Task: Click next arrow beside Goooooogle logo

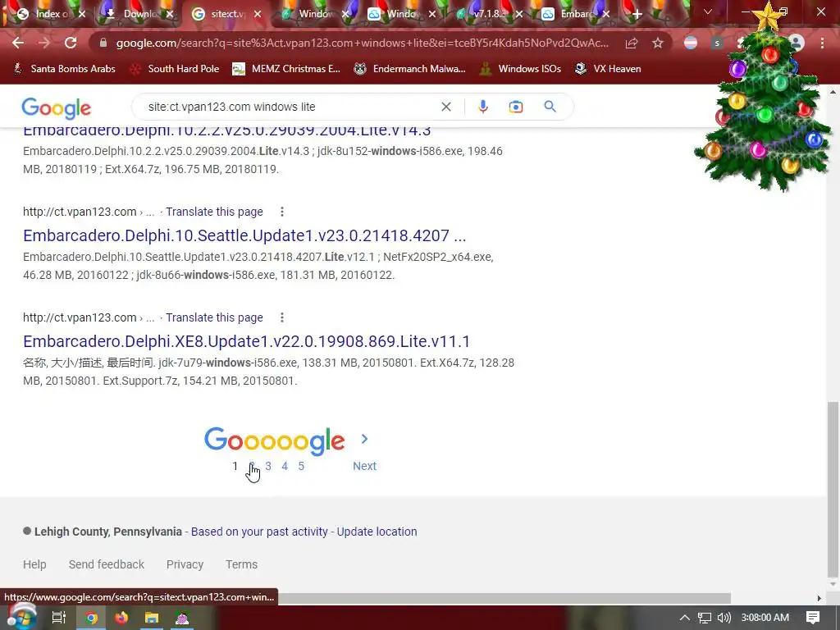Action: [364, 439]
